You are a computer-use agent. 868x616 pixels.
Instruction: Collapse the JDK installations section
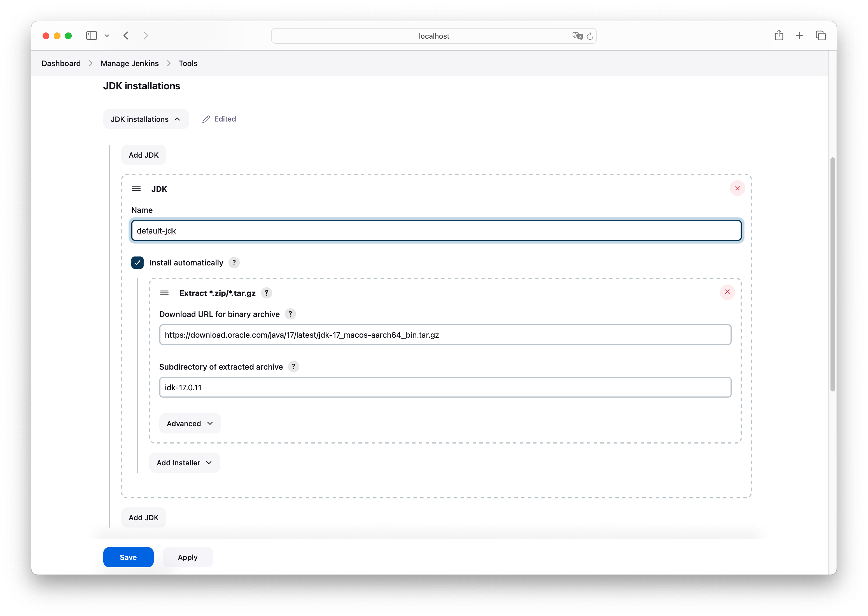[146, 119]
